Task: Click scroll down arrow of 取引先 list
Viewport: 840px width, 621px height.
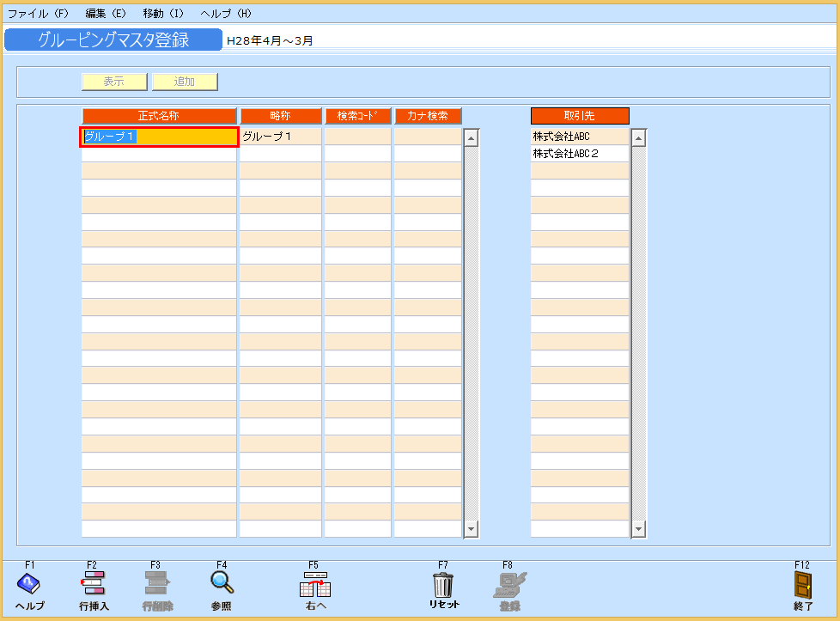Action: pos(638,529)
